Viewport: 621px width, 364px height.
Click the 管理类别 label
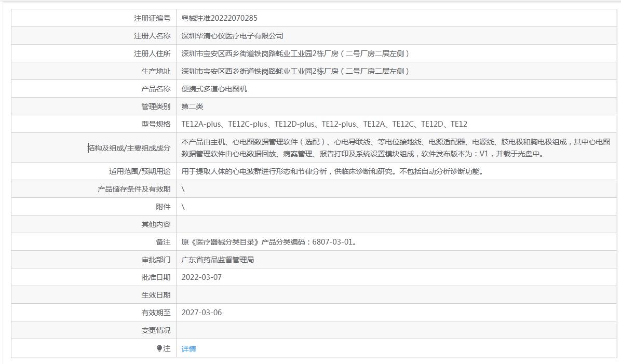tap(156, 106)
